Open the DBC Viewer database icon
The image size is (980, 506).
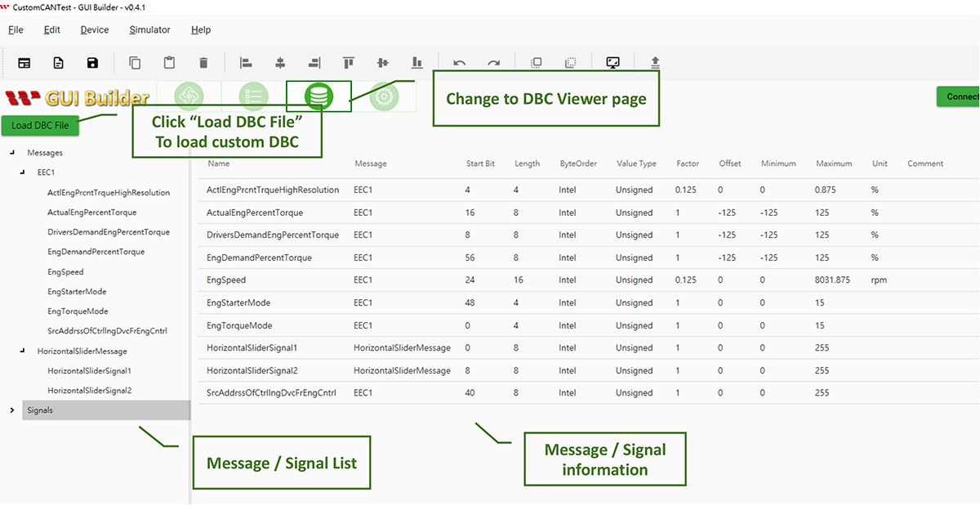[x=318, y=96]
